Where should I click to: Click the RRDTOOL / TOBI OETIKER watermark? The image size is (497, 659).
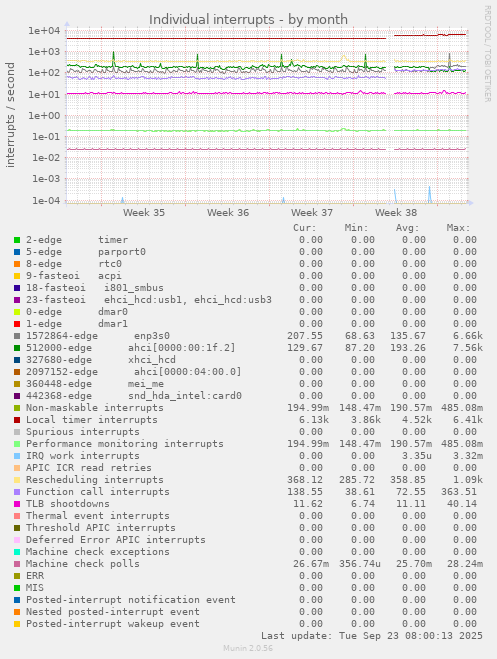pyautogui.click(x=487, y=53)
